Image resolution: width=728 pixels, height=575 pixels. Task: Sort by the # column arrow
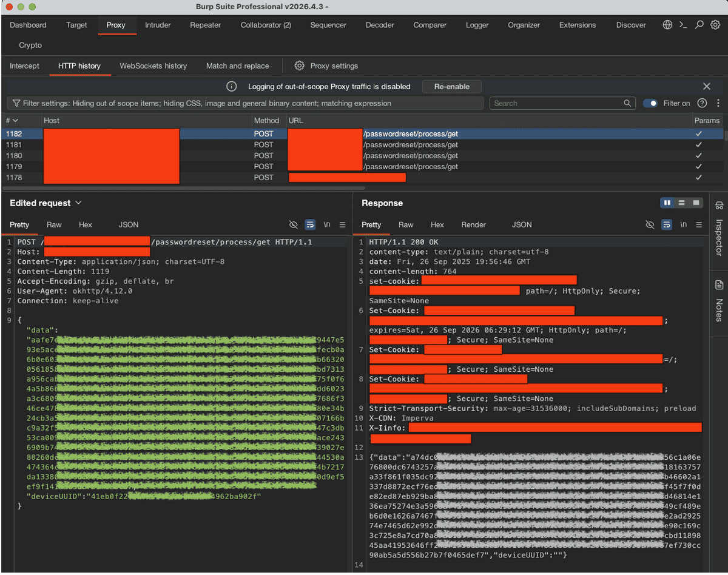(15, 121)
